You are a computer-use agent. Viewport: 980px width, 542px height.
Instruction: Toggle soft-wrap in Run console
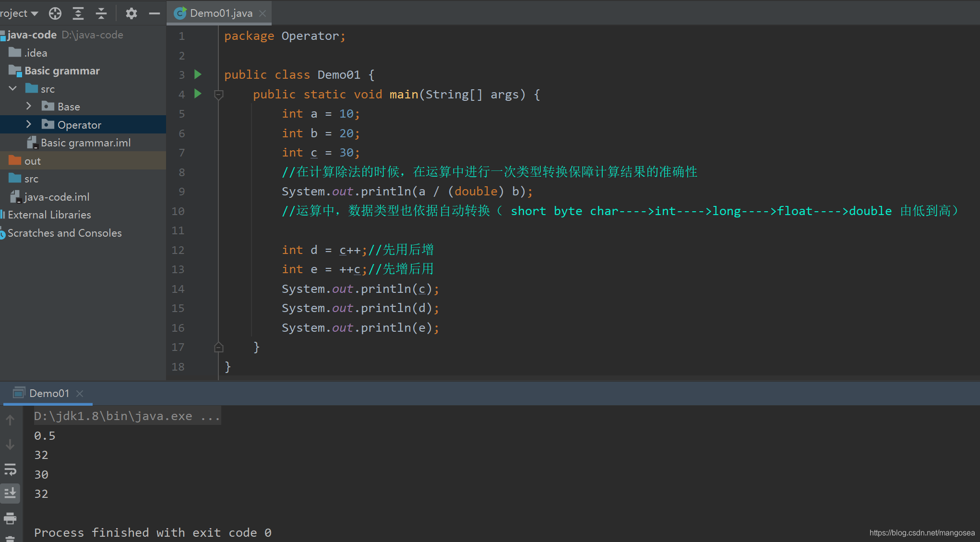tap(10, 469)
